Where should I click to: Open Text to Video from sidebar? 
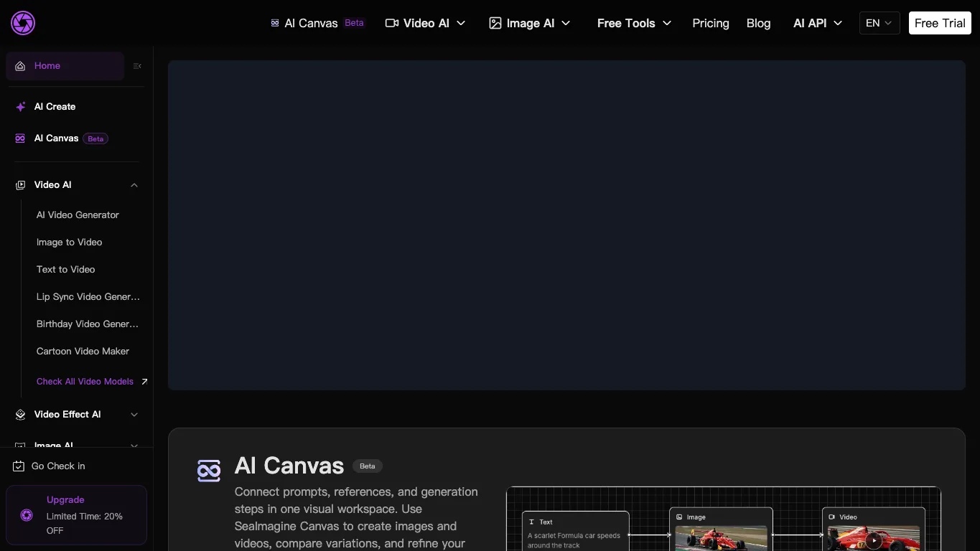click(x=66, y=270)
